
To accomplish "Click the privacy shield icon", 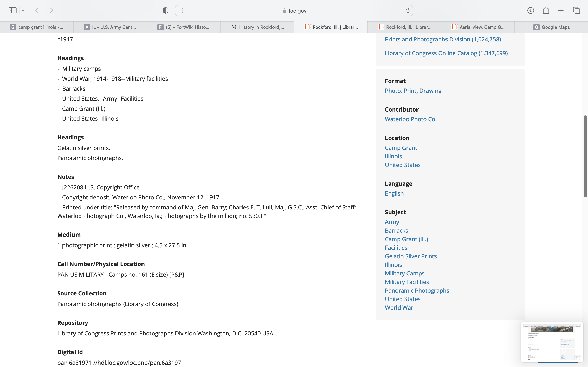I will pos(165,10).
